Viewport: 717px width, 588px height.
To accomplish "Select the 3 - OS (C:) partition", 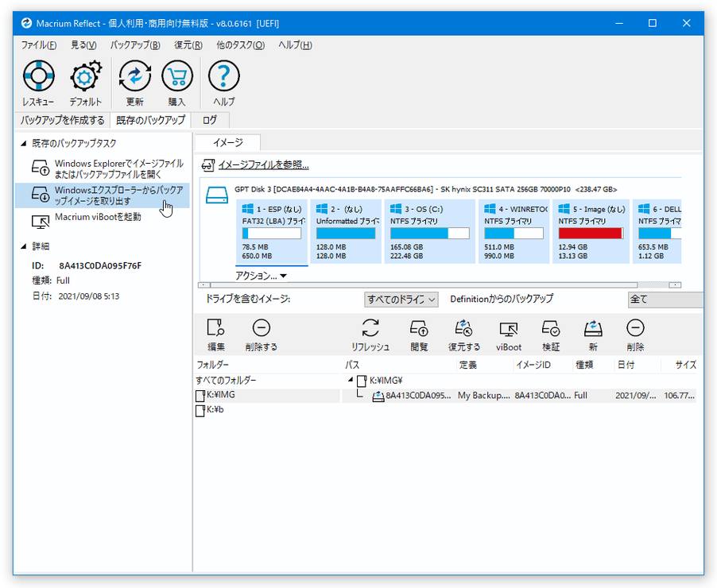I will tap(429, 231).
